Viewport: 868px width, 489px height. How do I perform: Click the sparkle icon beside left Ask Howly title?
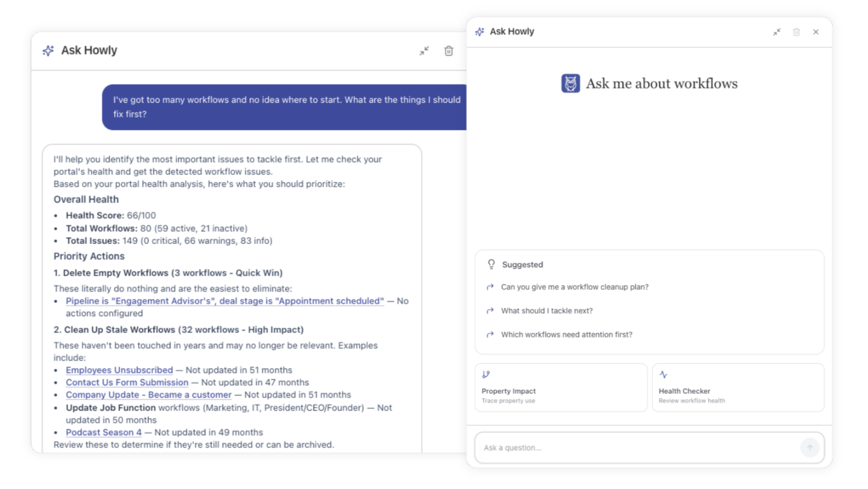[x=48, y=50]
